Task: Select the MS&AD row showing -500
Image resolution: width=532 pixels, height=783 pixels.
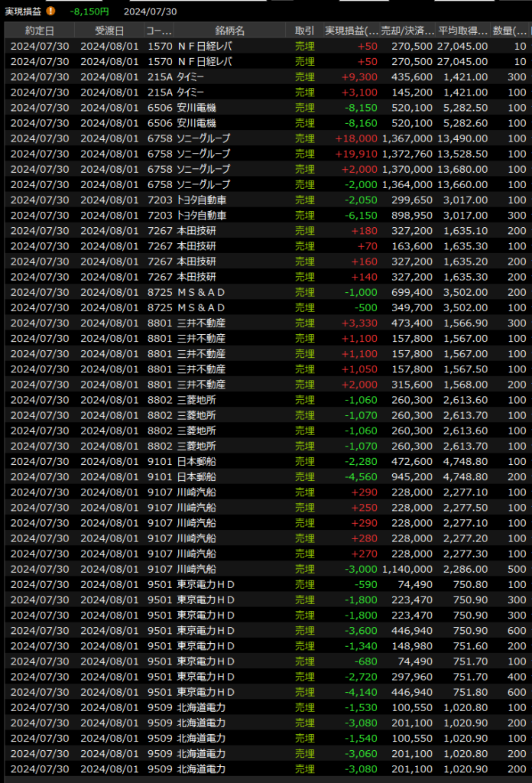Action: click(x=266, y=307)
